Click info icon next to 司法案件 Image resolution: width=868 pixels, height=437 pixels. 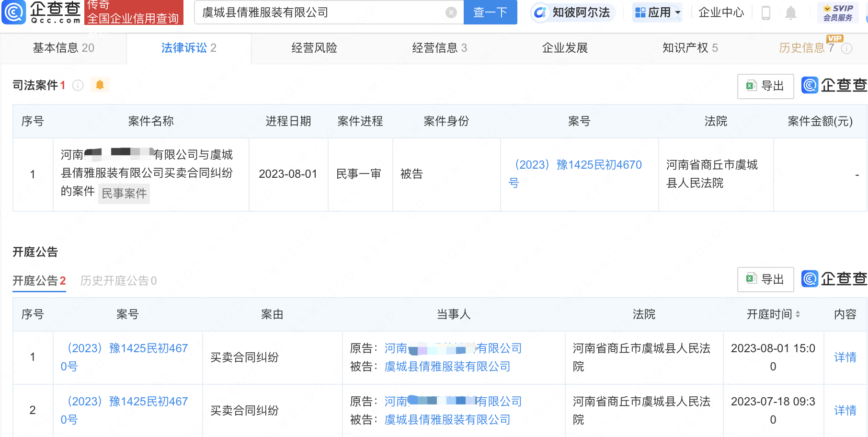coord(78,85)
